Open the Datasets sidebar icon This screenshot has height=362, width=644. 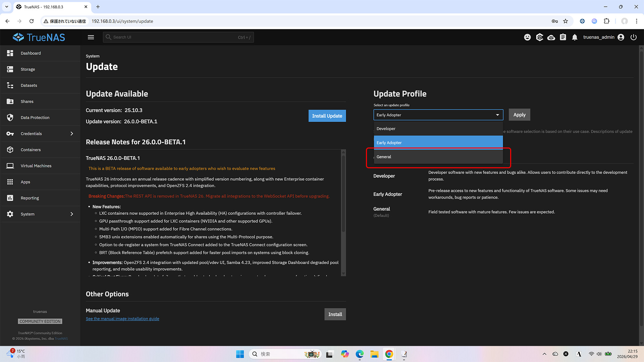click(x=10, y=85)
